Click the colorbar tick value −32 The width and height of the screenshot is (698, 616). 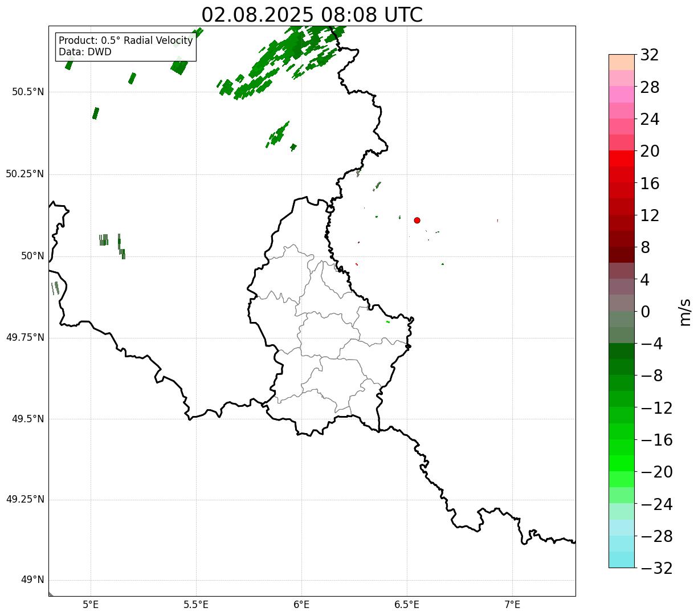point(656,568)
